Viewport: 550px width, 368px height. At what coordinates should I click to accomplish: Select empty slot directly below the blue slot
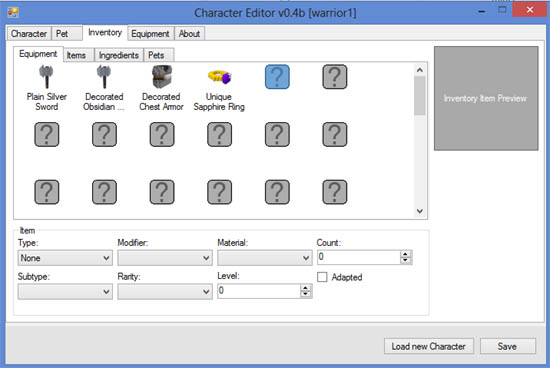coord(277,134)
